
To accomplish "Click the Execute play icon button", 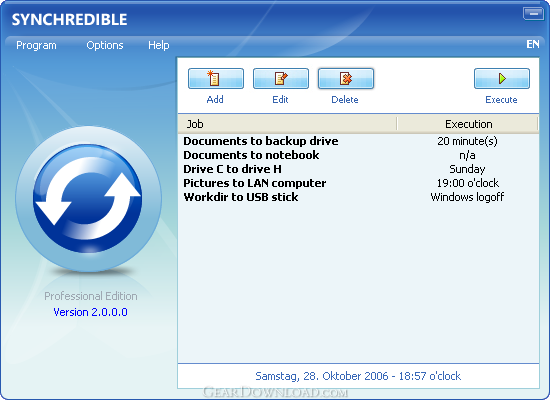I will (x=502, y=79).
